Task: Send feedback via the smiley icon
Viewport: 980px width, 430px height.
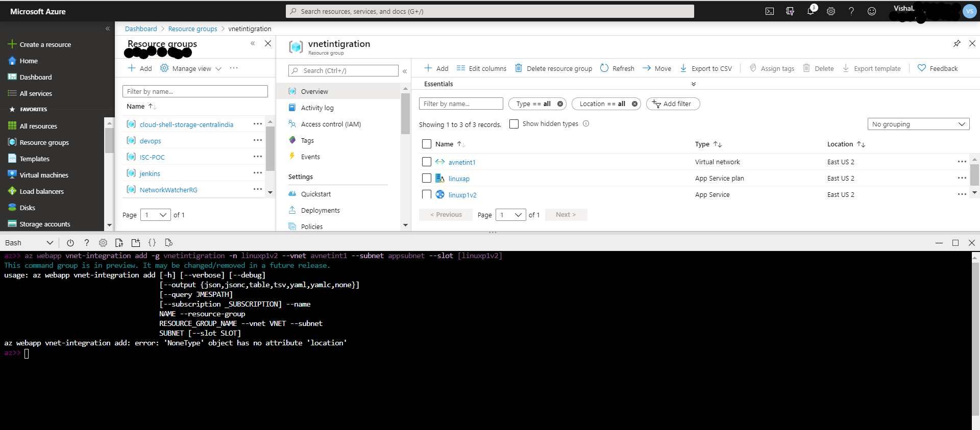Action: [872, 11]
